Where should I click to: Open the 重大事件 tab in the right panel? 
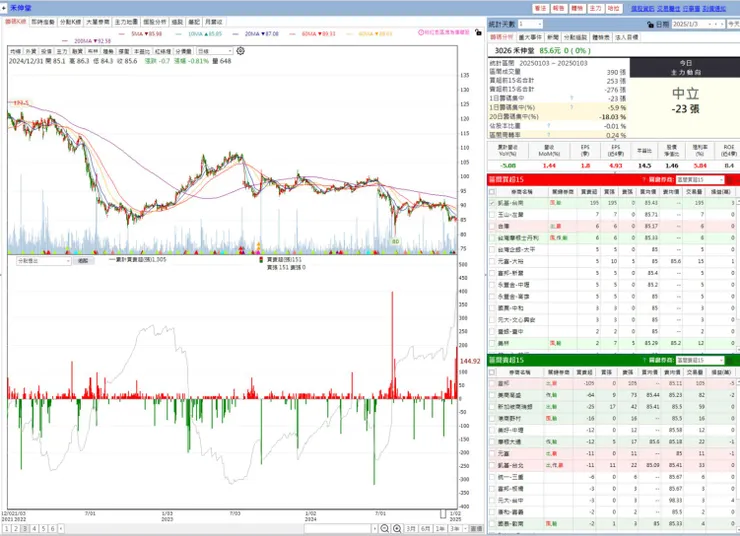pyautogui.click(x=530, y=37)
